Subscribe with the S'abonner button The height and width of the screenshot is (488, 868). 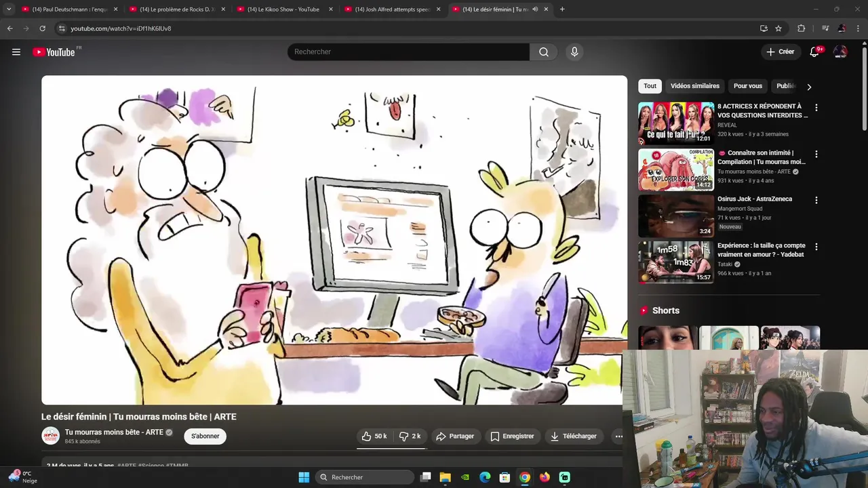coord(205,436)
